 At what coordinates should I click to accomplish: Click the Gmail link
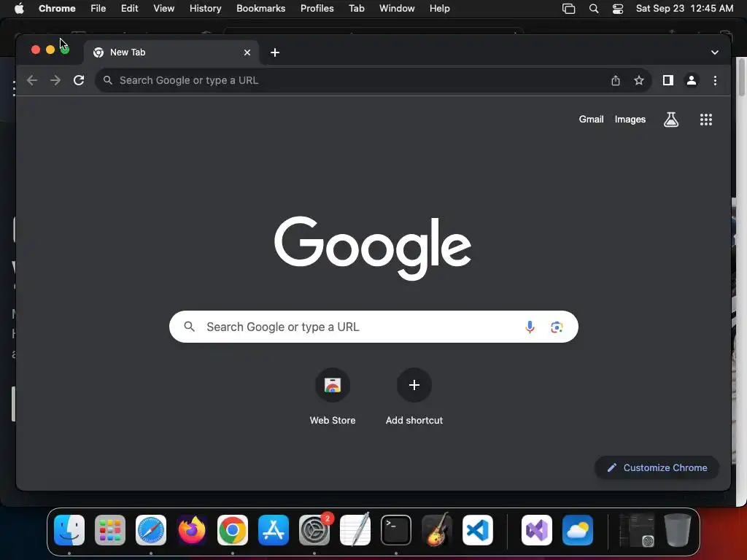point(591,120)
